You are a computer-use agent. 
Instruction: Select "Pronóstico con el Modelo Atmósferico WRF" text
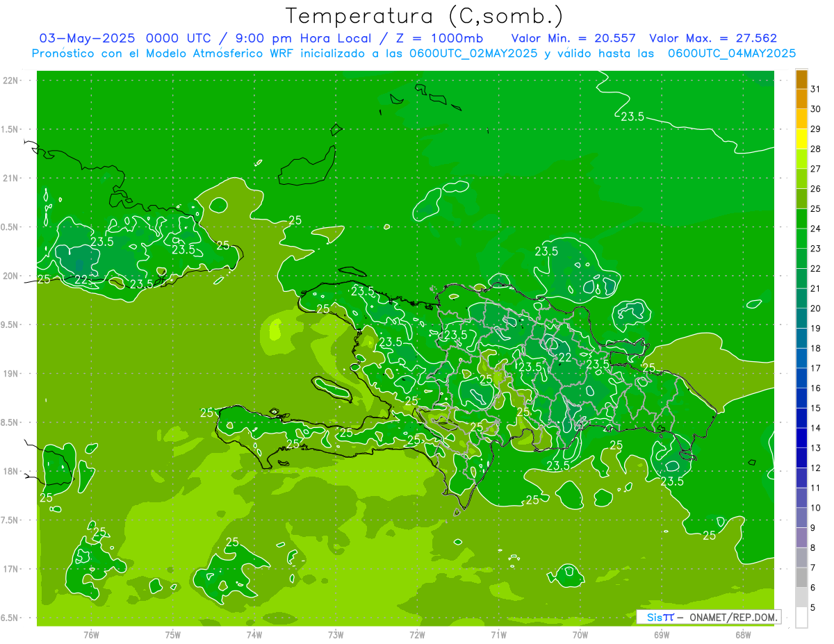pos(164,53)
